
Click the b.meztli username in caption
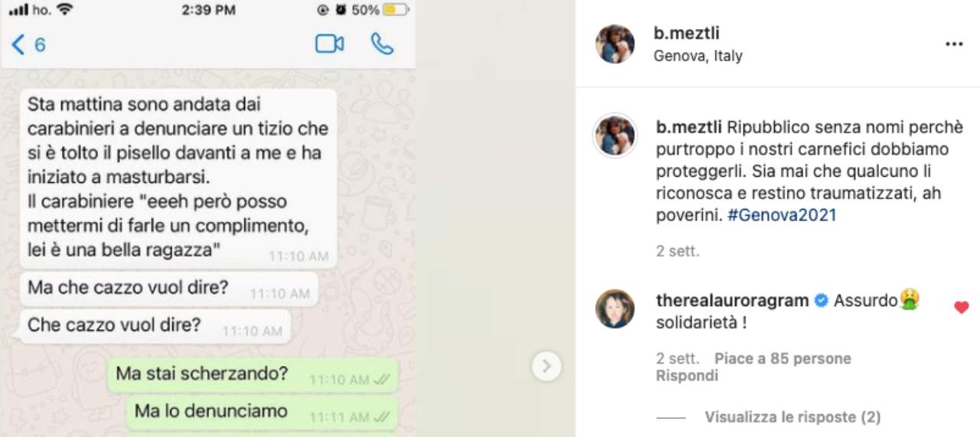[x=689, y=126]
